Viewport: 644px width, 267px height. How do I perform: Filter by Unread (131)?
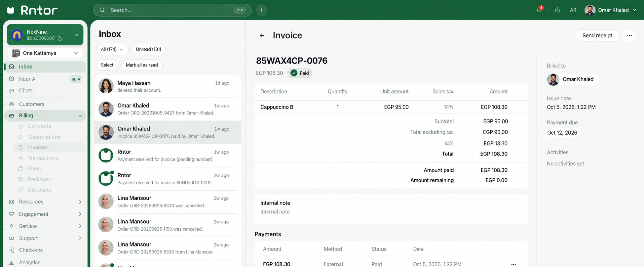[148, 49]
